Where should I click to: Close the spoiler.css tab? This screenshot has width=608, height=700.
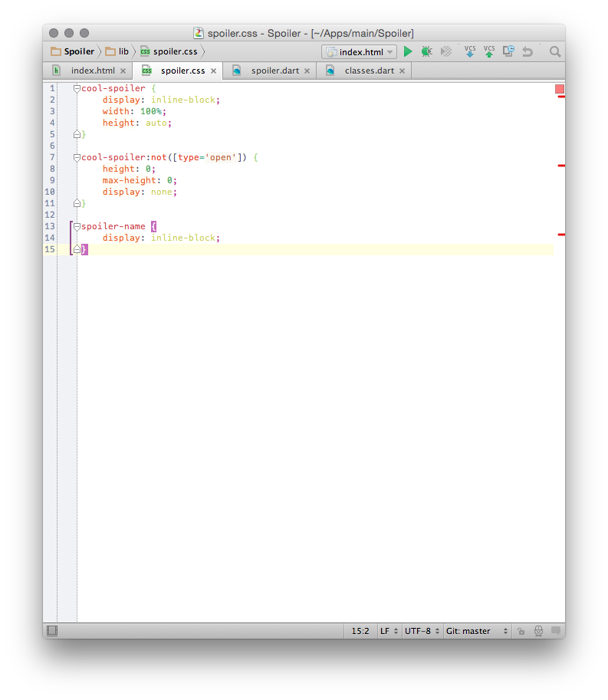click(x=213, y=71)
